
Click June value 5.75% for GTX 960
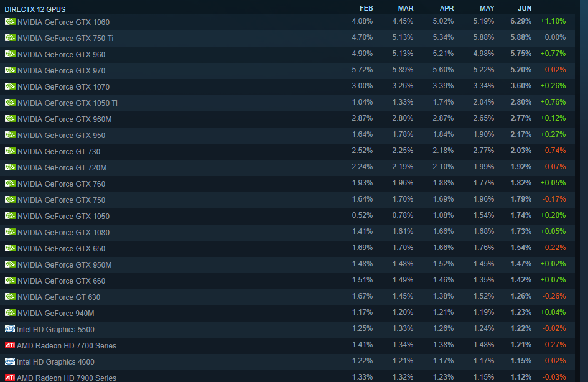click(x=521, y=54)
